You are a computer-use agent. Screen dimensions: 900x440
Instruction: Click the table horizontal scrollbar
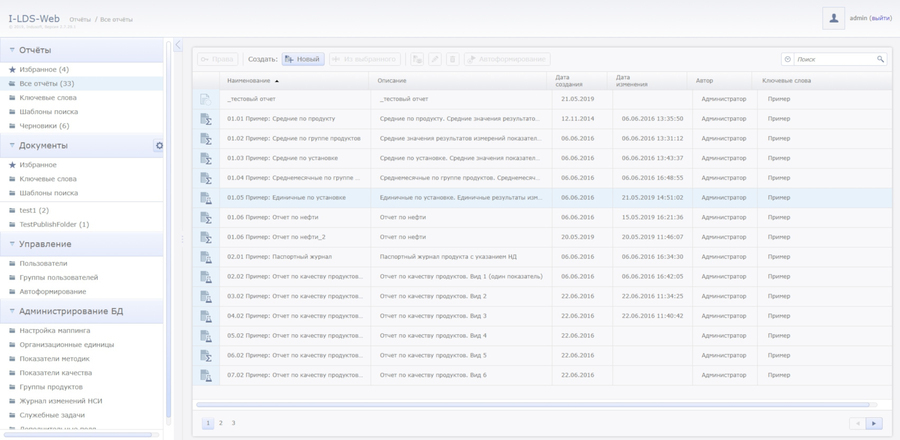tap(533, 404)
